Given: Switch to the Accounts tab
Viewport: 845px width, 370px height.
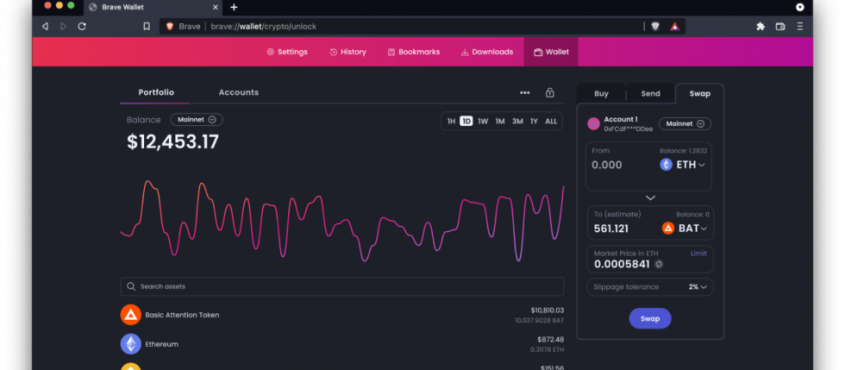Looking at the screenshot, I should (x=239, y=93).
